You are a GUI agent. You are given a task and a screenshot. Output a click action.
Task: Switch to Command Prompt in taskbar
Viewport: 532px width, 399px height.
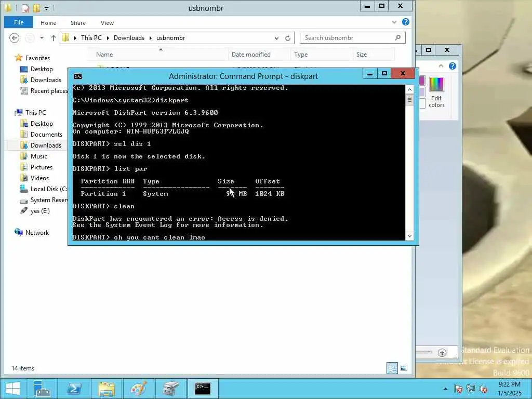tap(203, 389)
